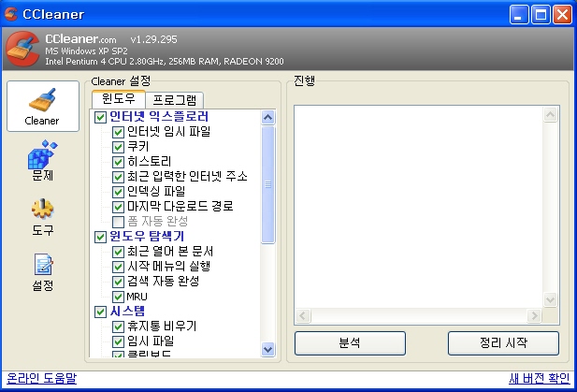Close the CCleaner window

563,15
